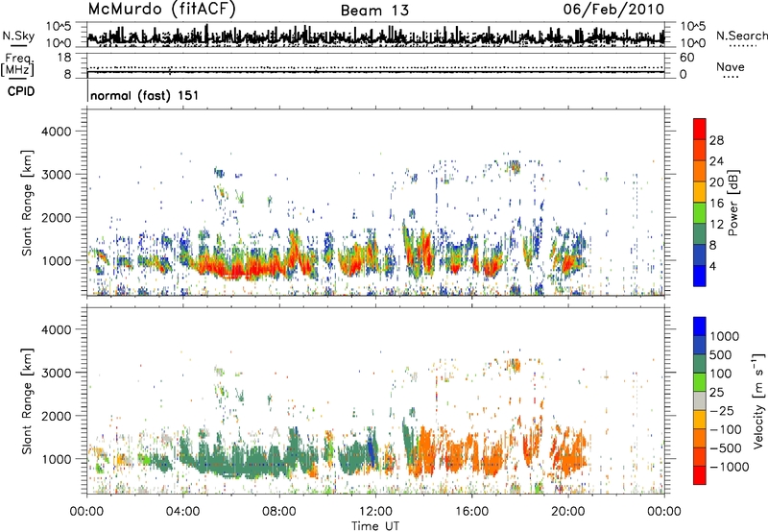Click the grey -25 to 25 Velocity color band
Image resolution: width=768 pixels, height=532 pixels.
[700, 400]
